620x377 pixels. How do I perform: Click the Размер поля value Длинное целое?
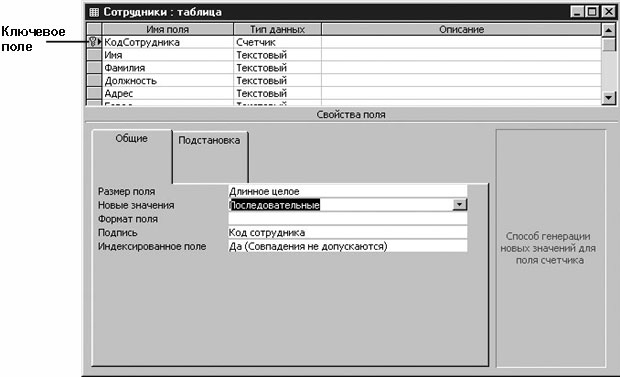[x=348, y=191]
